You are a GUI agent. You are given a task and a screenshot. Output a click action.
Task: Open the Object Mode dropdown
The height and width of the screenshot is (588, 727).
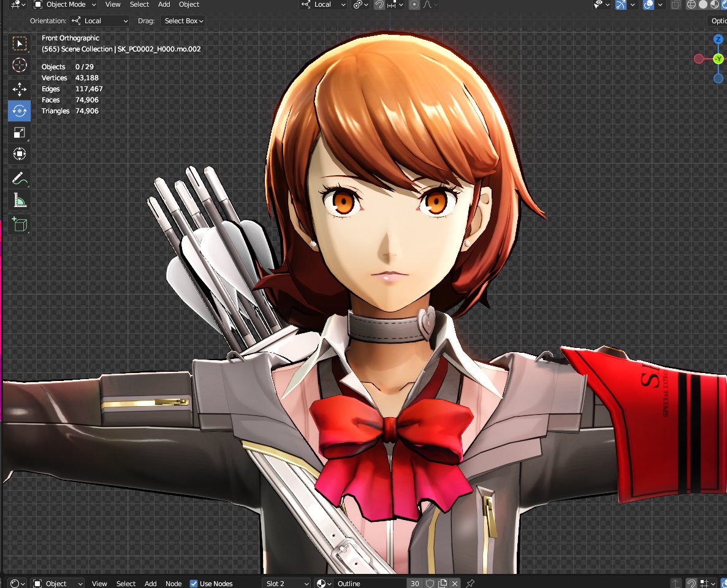(65, 5)
